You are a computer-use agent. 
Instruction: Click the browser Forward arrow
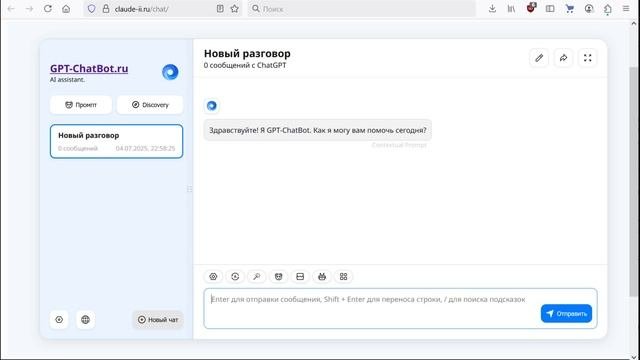coord(29,9)
